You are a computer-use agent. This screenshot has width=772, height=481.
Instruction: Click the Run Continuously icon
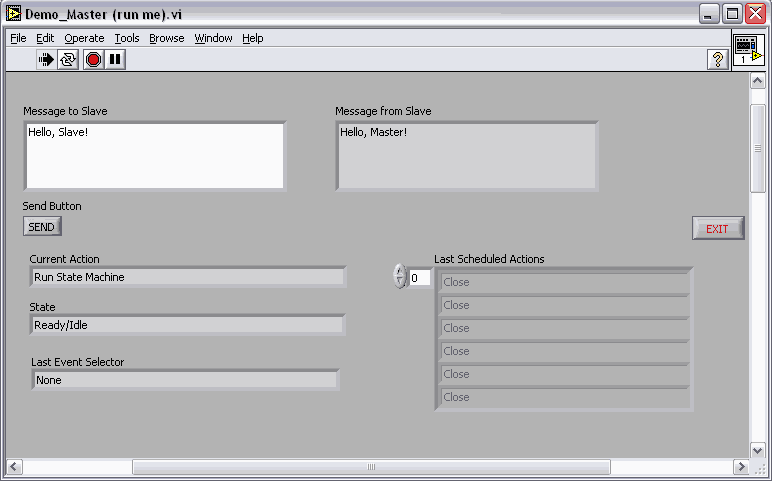pyautogui.click(x=68, y=60)
